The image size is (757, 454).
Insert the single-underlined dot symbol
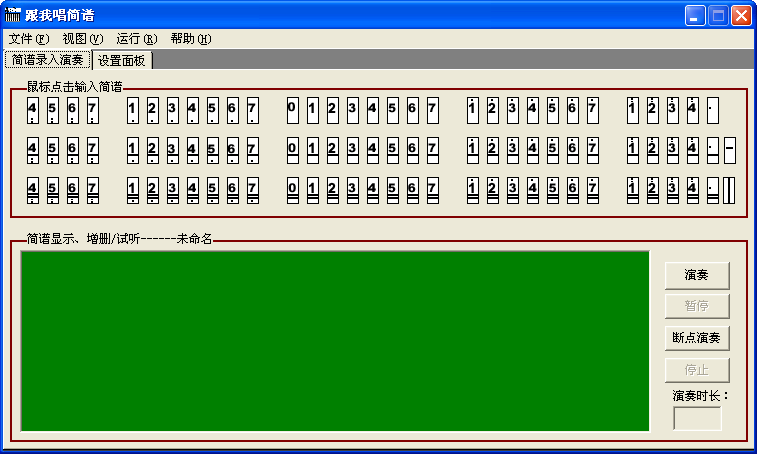(x=713, y=151)
